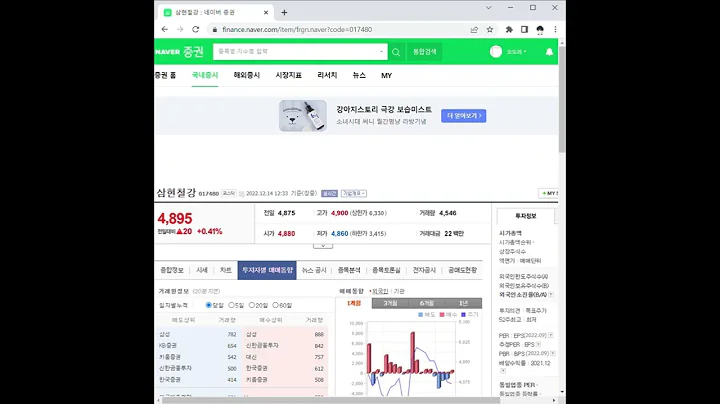Screen dimensions: 720x404
Task: Open the tab search chevron in title bar
Action: point(489,8)
